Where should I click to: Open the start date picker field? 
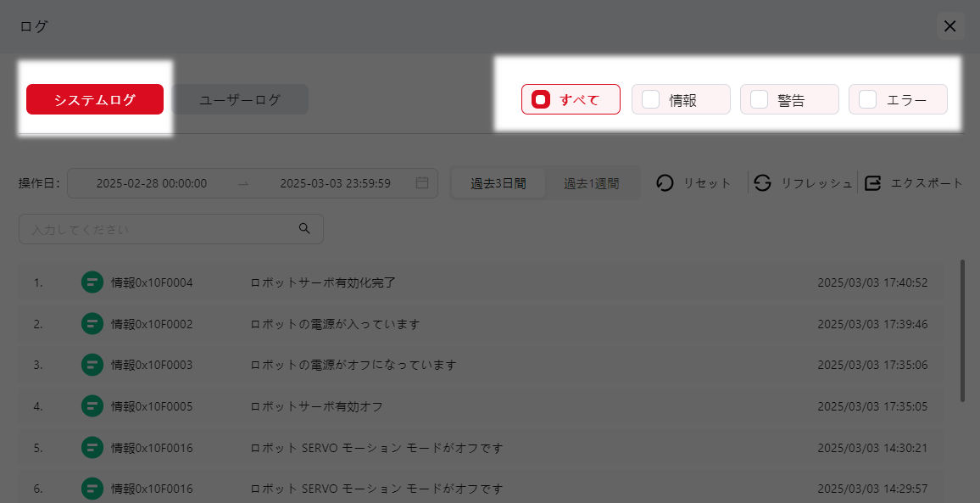tap(152, 183)
